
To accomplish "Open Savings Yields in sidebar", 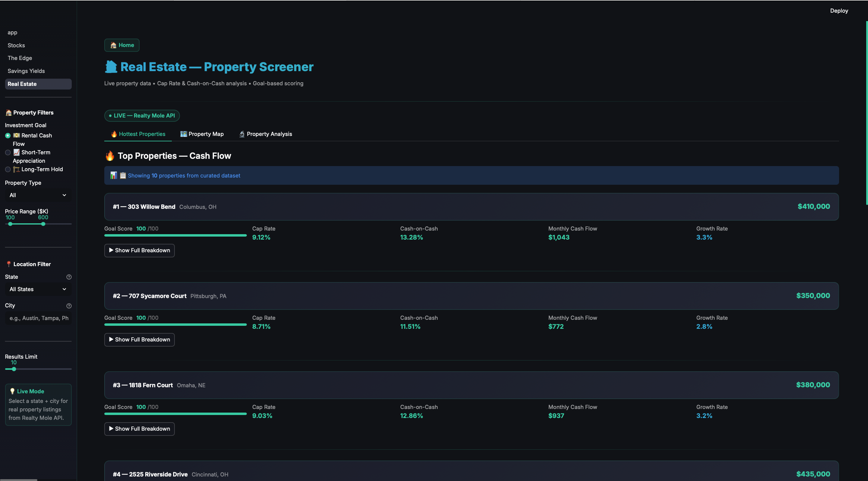I will 26,71.
